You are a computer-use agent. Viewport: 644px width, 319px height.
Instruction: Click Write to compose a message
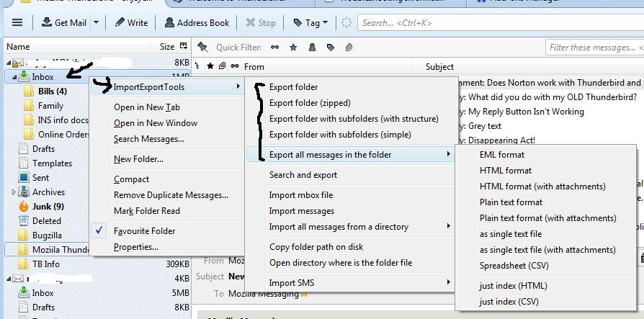[131, 22]
